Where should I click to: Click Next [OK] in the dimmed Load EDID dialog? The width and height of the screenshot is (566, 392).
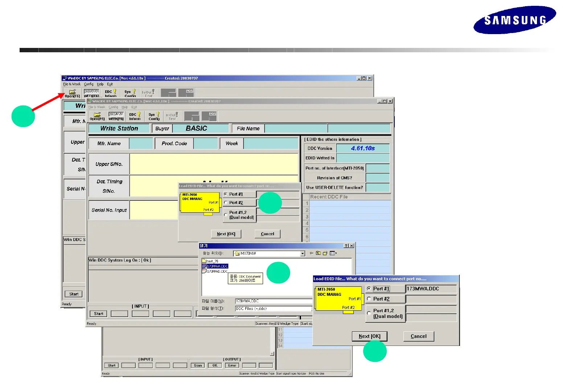coord(226,234)
